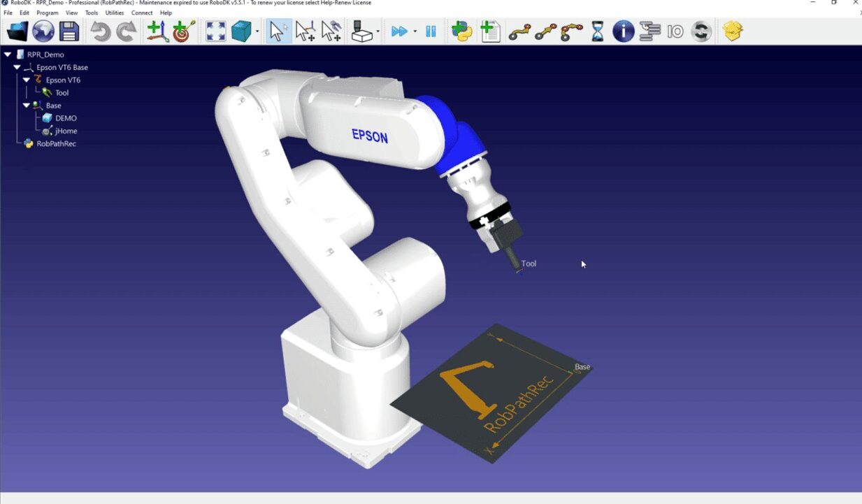Viewport: 862px width, 504px height.
Task: Click the Add Python program icon
Action: tap(461, 31)
